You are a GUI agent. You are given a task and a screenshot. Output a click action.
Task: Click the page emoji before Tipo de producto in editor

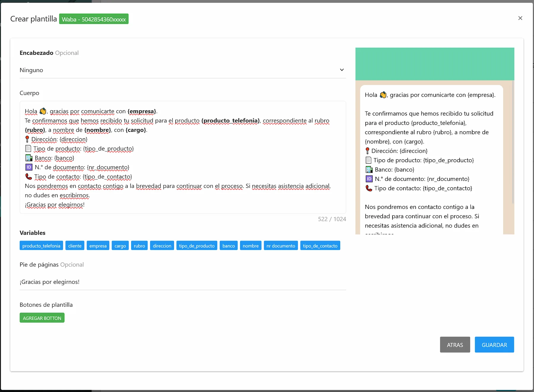click(28, 148)
